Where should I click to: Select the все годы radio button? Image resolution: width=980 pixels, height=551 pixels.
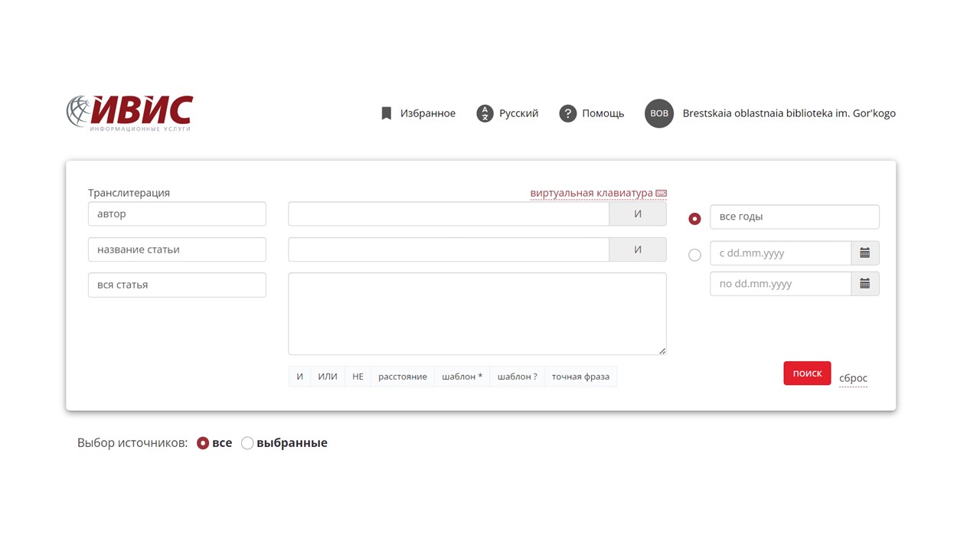coord(694,219)
